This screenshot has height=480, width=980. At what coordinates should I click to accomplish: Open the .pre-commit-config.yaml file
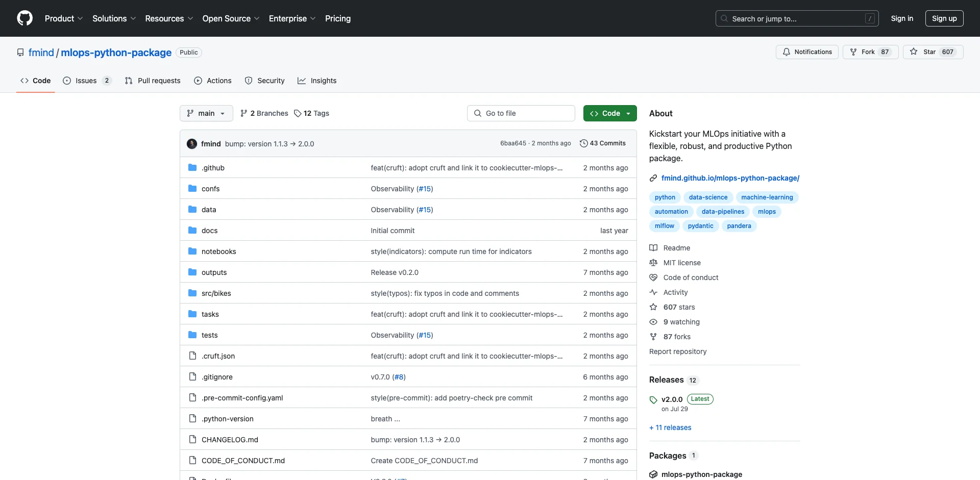pyautogui.click(x=242, y=398)
